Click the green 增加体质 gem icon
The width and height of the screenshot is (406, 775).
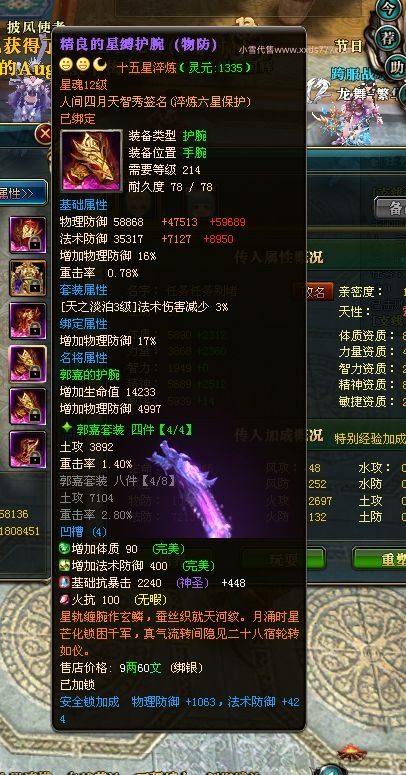(64, 549)
